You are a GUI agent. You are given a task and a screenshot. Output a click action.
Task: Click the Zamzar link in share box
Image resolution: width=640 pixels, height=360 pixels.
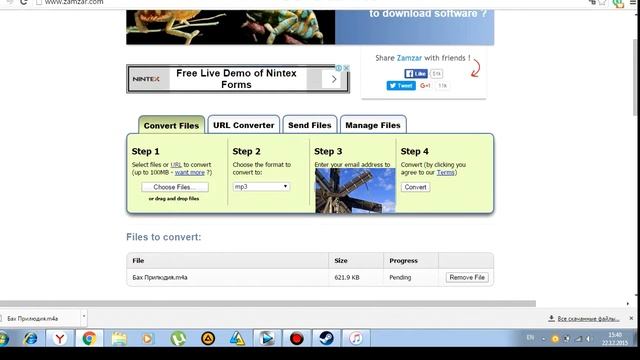(x=409, y=58)
